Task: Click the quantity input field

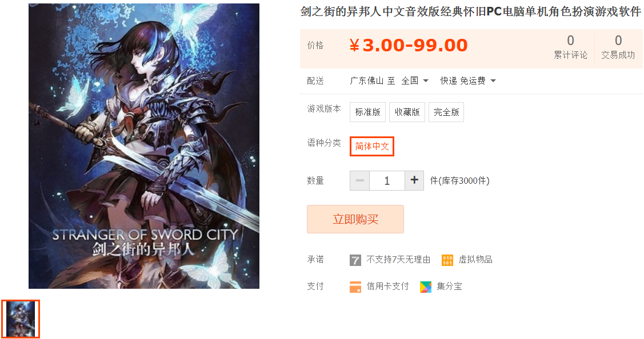Action: point(387,180)
